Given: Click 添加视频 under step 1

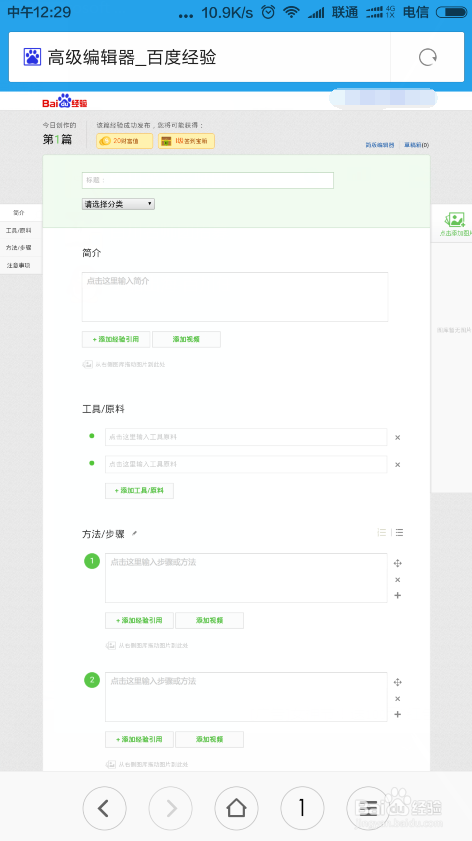Looking at the screenshot, I should pos(209,621).
